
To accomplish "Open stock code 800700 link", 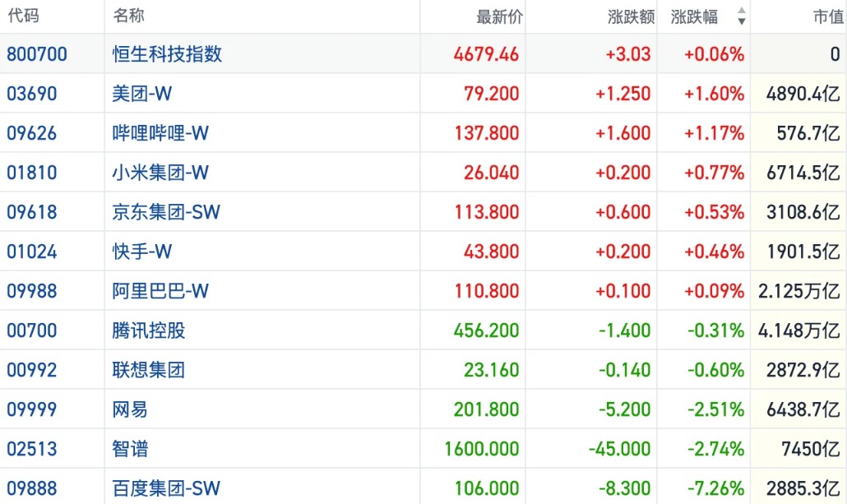I will click(37, 54).
